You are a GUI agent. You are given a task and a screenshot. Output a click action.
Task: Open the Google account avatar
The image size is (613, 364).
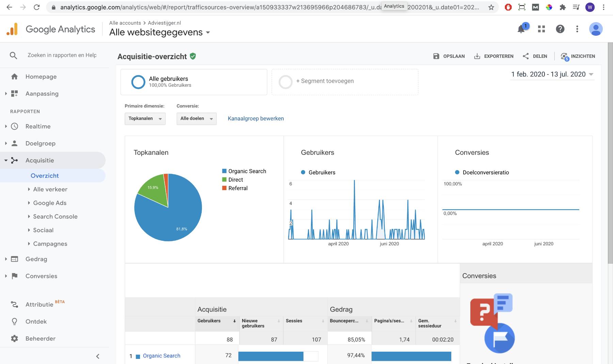[x=596, y=29]
